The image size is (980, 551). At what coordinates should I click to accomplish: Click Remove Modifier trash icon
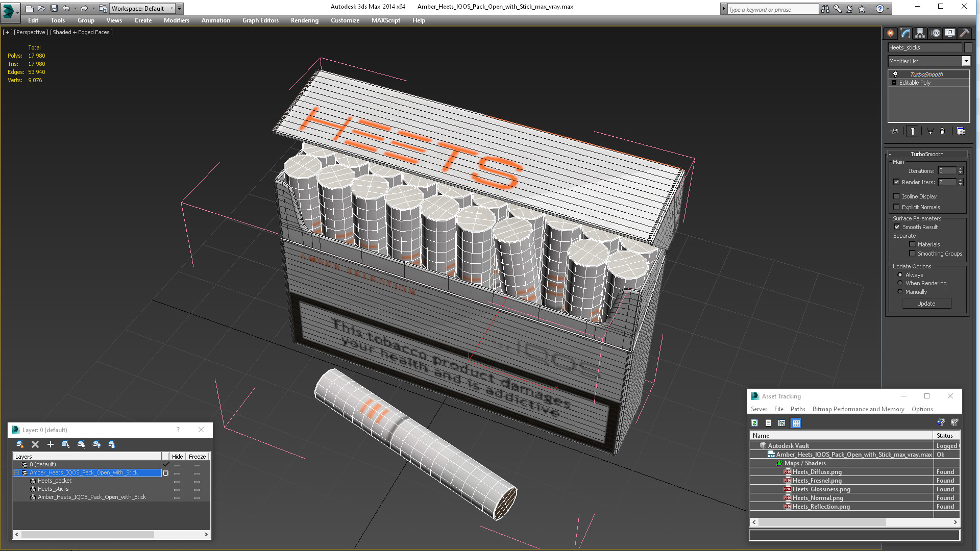[942, 131]
